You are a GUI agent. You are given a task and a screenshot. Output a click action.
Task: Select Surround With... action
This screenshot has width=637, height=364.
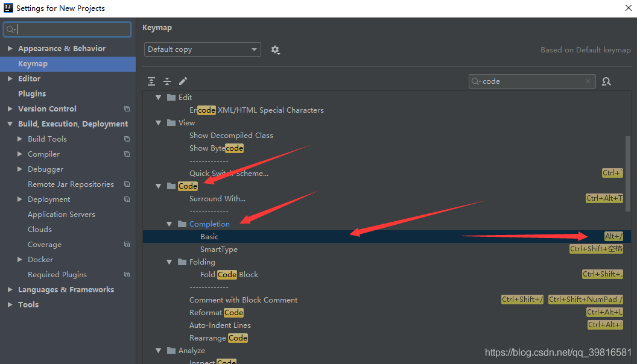[x=217, y=199]
